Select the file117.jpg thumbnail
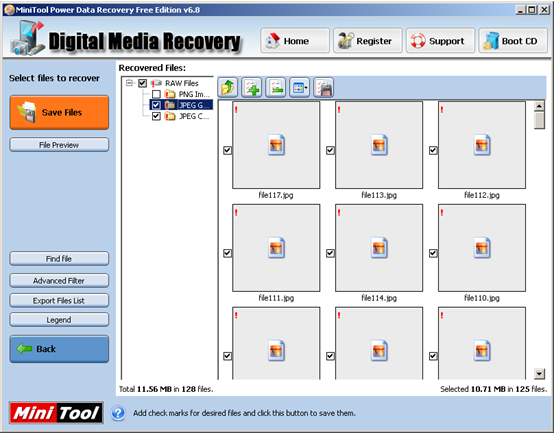554x433 pixels. click(x=276, y=145)
